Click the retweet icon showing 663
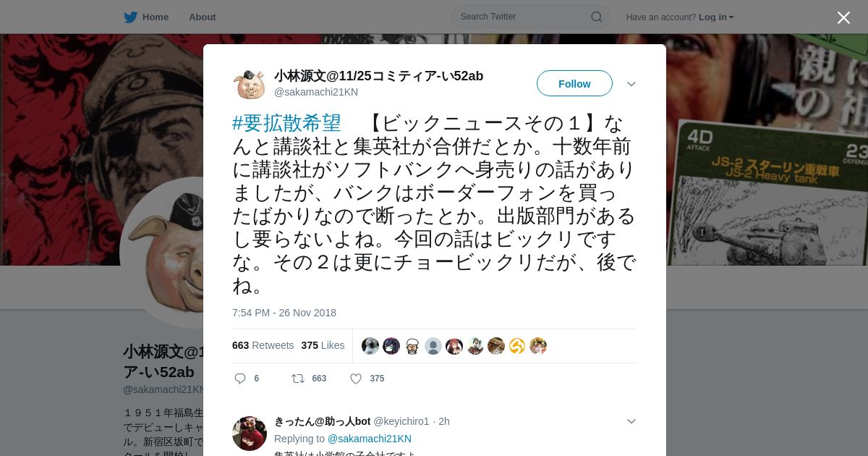Image resolution: width=868 pixels, height=456 pixels. pyautogui.click(x=297, y=379)
